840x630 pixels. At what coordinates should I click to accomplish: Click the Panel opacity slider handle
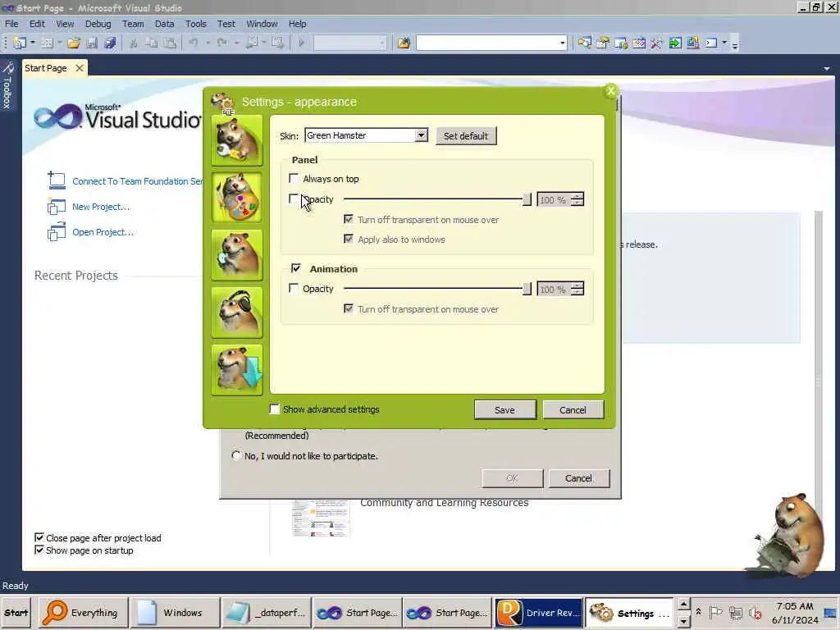[527, 199]
